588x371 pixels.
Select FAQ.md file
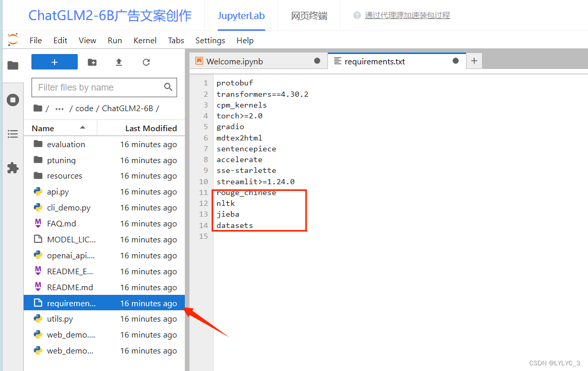(x=104, y=224)
